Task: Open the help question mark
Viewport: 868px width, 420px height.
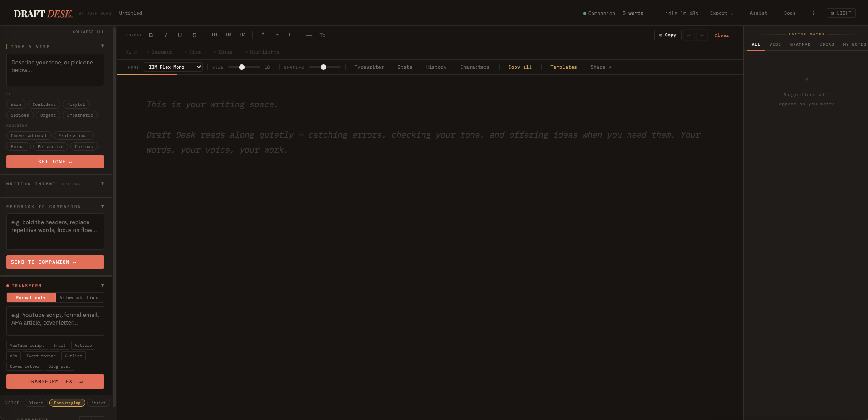Action: click(814, 13)
